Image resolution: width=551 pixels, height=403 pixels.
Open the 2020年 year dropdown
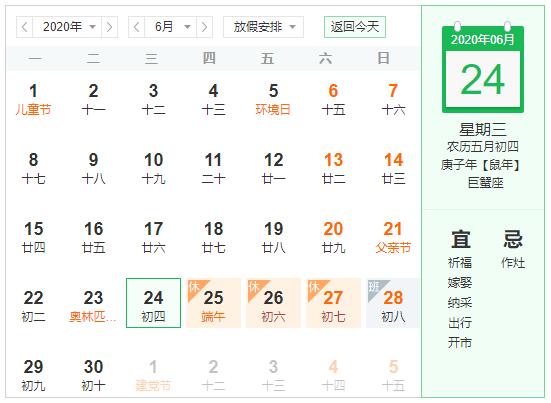point(67,27)
